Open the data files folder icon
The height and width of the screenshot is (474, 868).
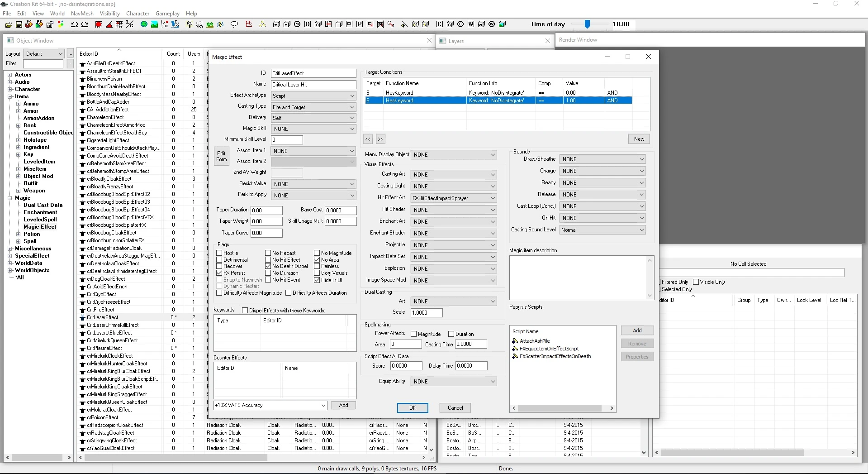tap(8, 24)
